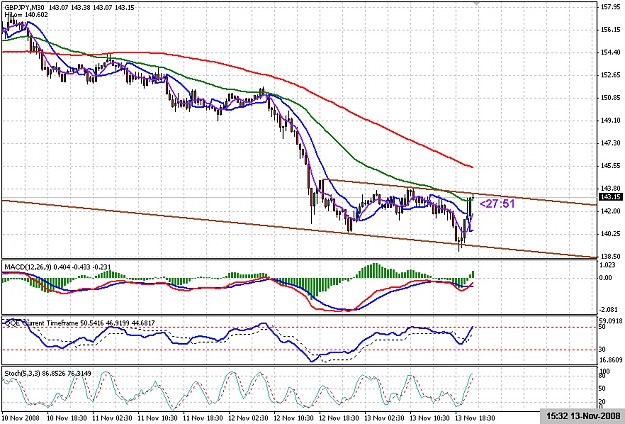Click the 145.55 price axis label
This screenshot has height=424, width=625.
613,165
